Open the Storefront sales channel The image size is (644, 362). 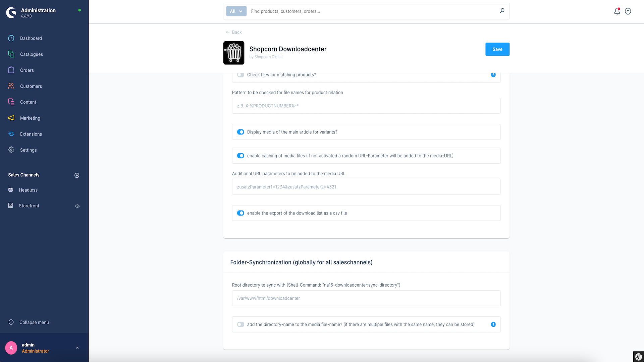tap(29, 205)
